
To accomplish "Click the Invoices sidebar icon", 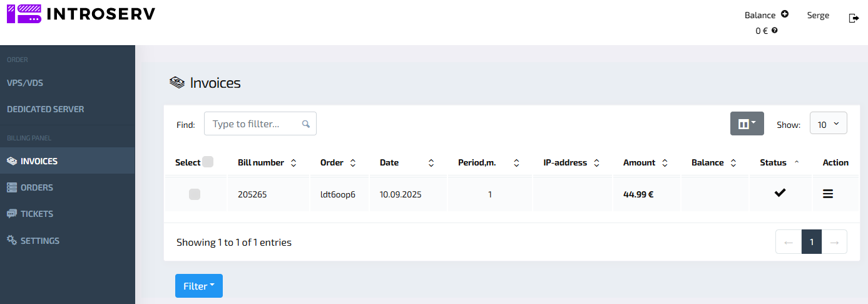I will pyautogui.click(x=12, y=161).
